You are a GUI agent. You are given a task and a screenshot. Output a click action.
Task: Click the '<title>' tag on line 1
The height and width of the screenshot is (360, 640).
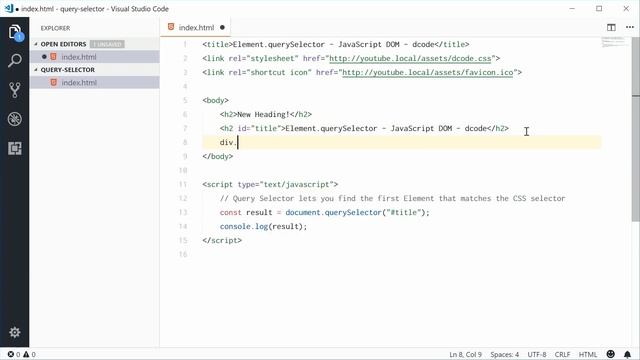[x=217, y=44]
